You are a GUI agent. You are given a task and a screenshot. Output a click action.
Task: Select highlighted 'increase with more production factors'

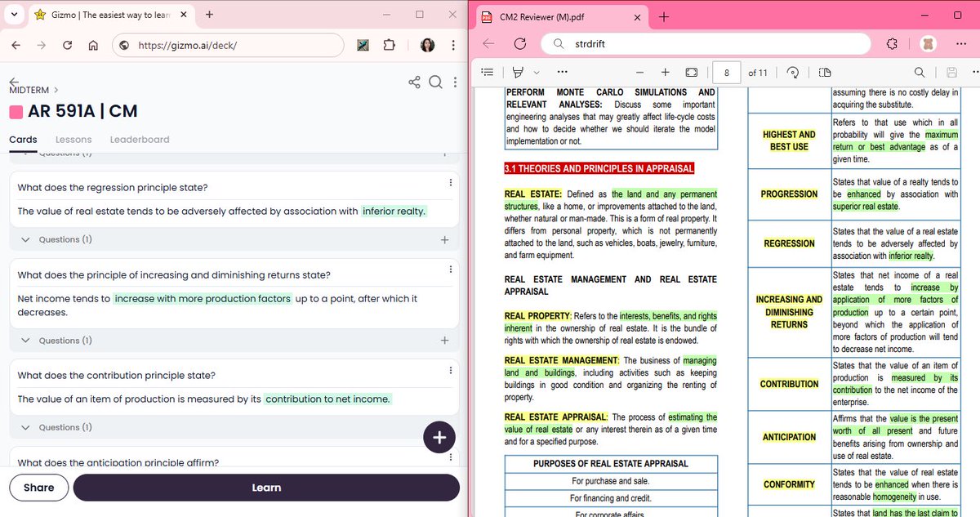tap(203, 299)
